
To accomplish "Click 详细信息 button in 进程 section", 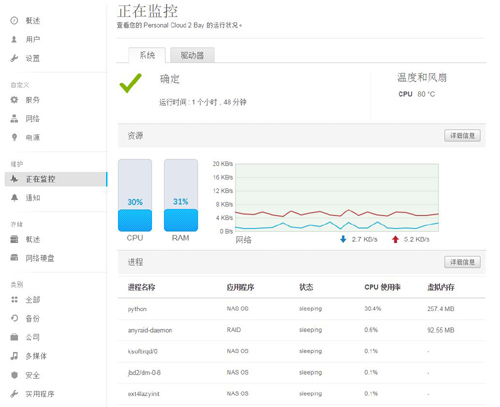I will (x=462, y=262).
